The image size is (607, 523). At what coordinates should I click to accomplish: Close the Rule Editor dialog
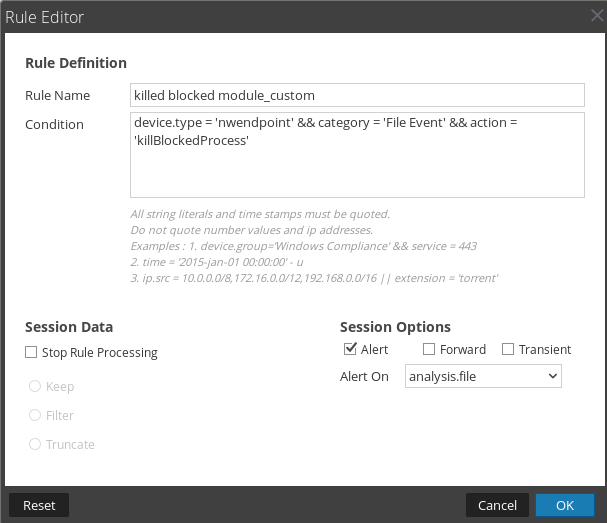pos(596,16)
